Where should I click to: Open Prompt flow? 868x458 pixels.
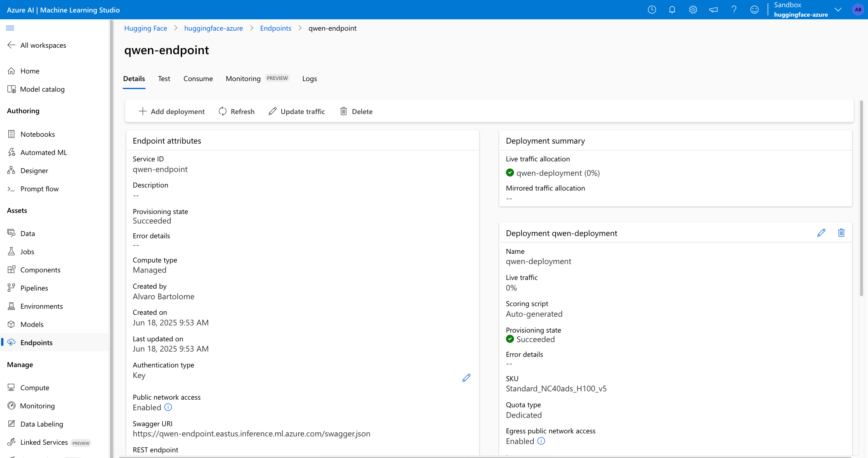(x=39, y=188)
